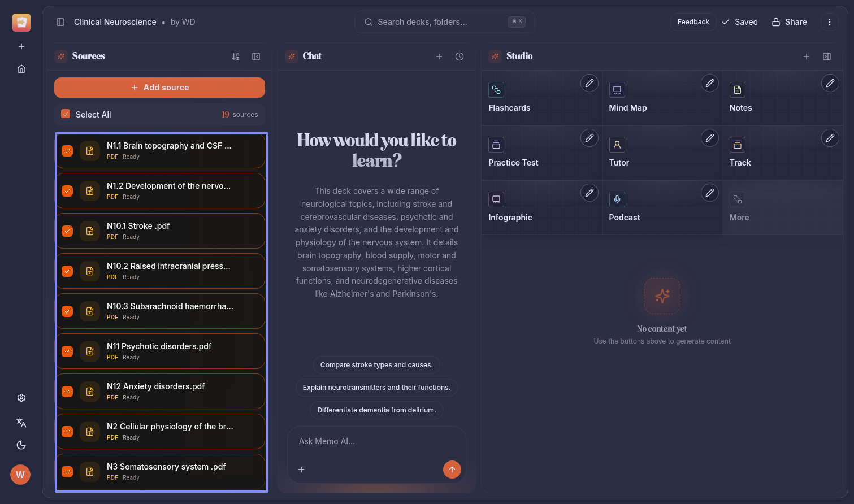Toggle the left sidebar panel icon

pos(60,22)
